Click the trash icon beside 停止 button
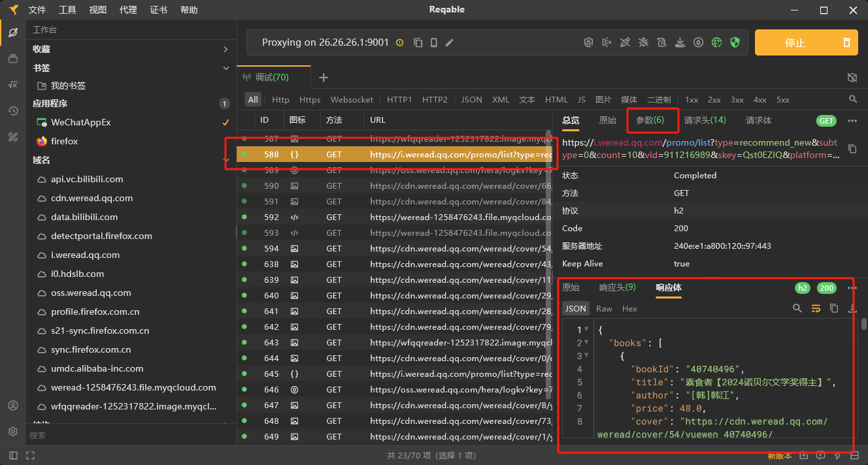Image resolution: width=868 pixels, height=465 pixels. coord(846,42)
